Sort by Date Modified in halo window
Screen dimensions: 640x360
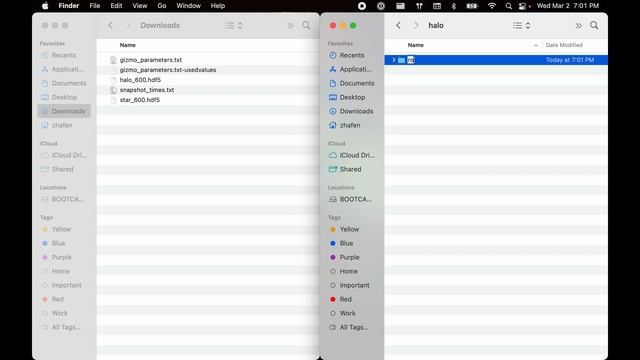(564, 45)
